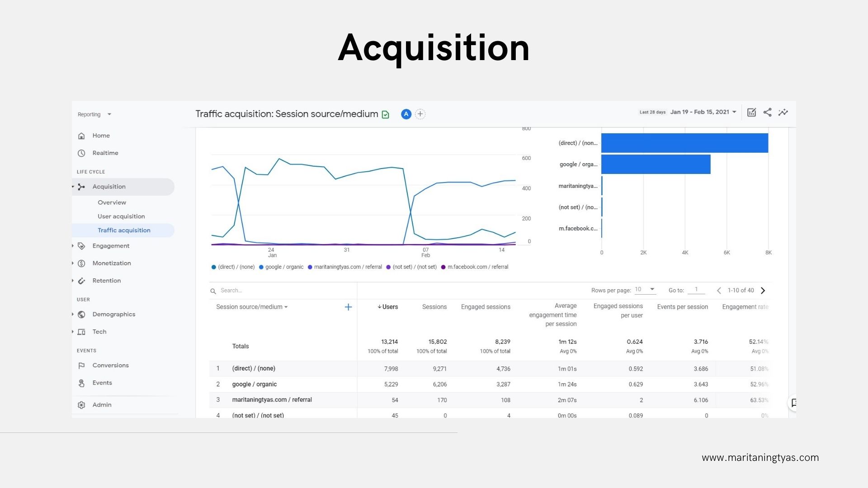868x488 pixels.
Task: Select User acquisition in sidebar
Action: [x=121, y=216]
